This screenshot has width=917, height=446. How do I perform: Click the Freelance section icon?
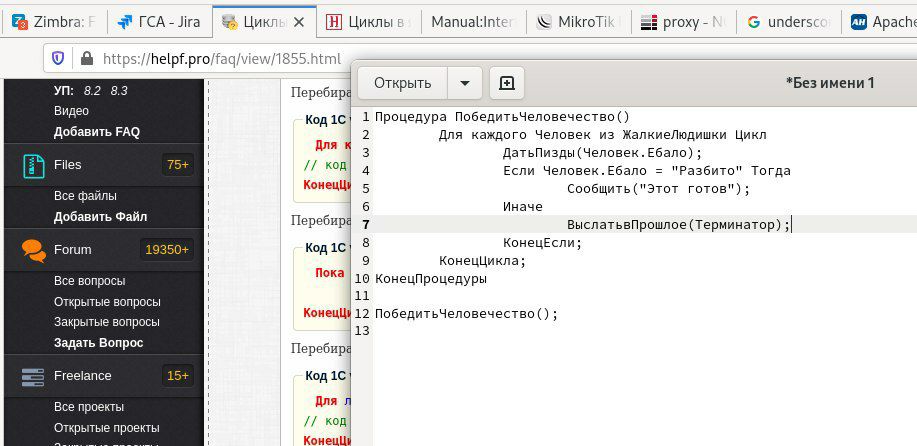point(33,376)
